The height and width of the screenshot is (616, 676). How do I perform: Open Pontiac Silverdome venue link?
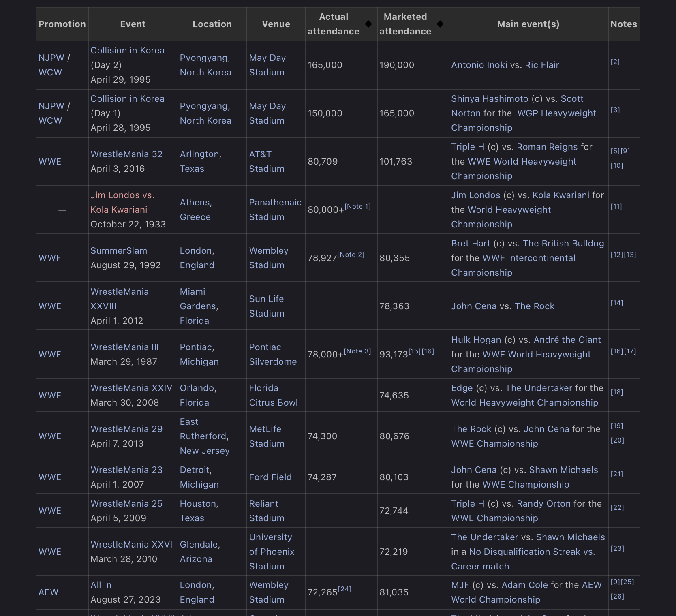[273, 355]
